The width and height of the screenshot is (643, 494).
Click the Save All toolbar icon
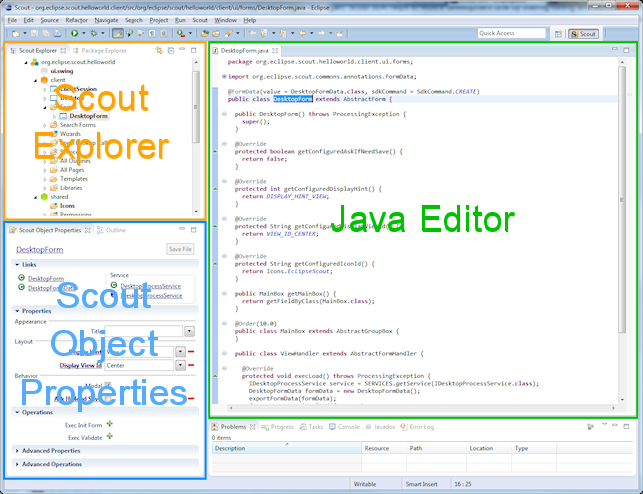click(46, 33)
